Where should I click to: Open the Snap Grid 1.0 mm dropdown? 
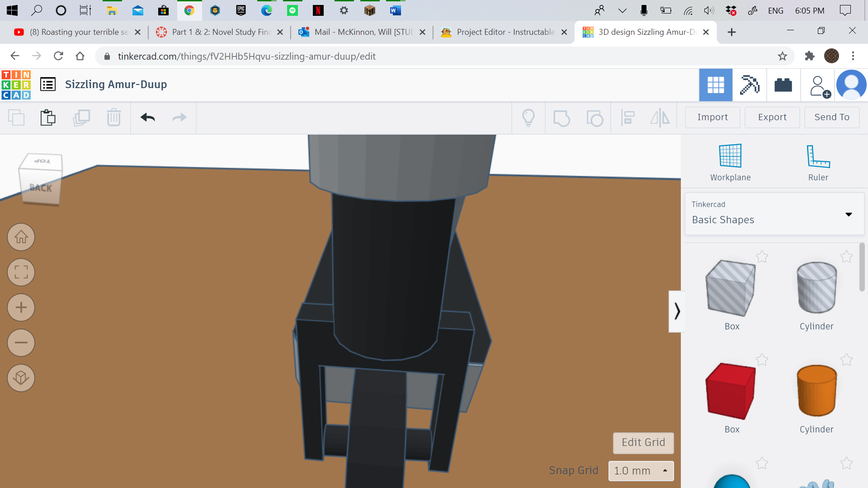coord(641,471)
